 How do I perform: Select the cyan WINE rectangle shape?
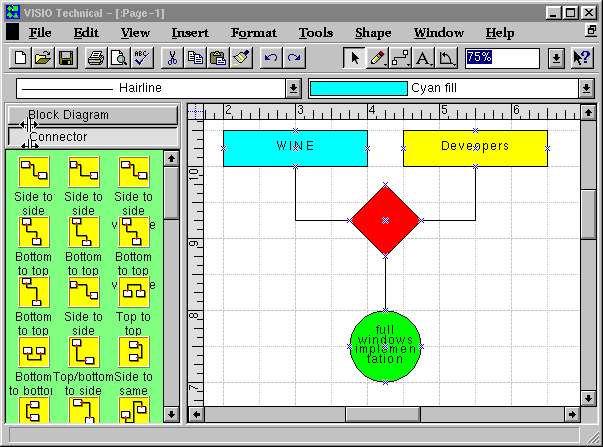pyautogui.click(x=295, y=148)
